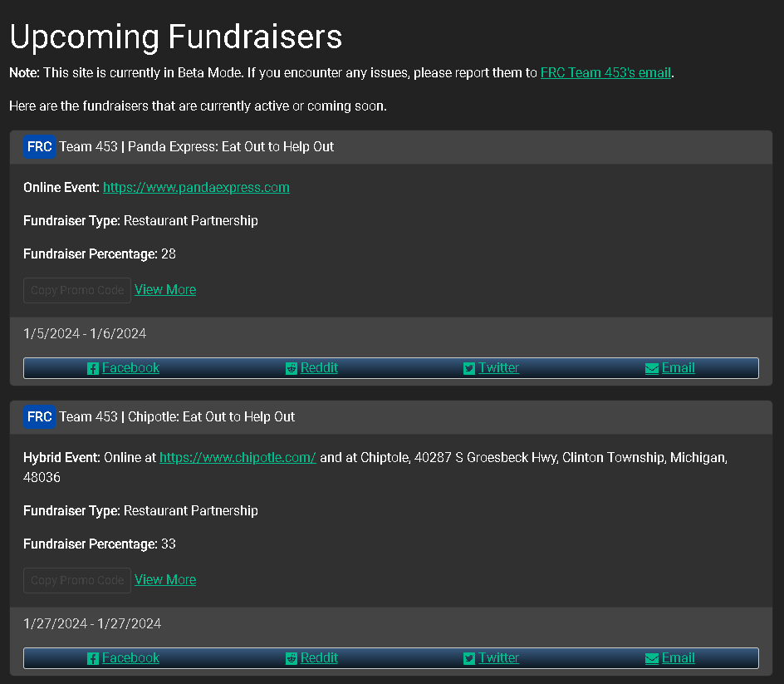Click the date range 1/27/2024 - 1/27/2024

point(92,624)
